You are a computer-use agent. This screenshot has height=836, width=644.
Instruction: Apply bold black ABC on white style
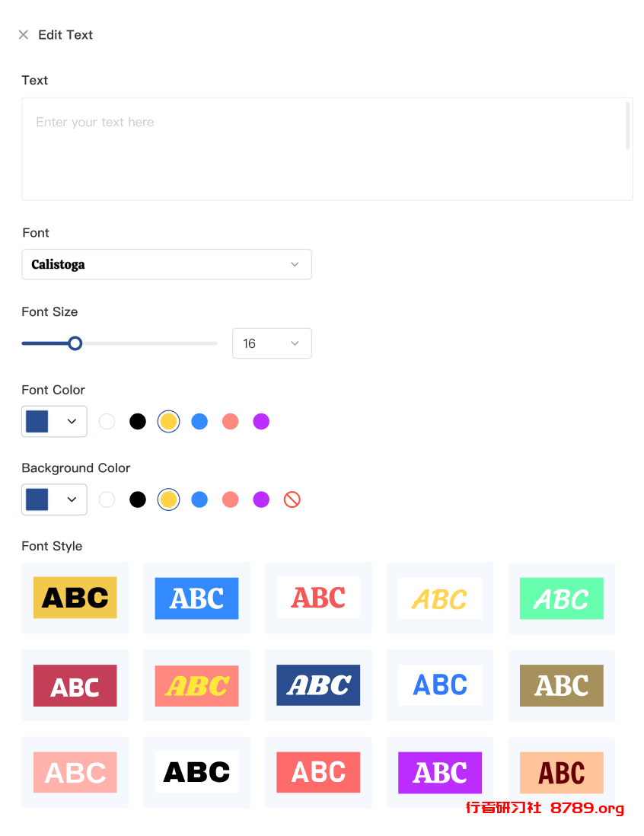pos(196,773)
